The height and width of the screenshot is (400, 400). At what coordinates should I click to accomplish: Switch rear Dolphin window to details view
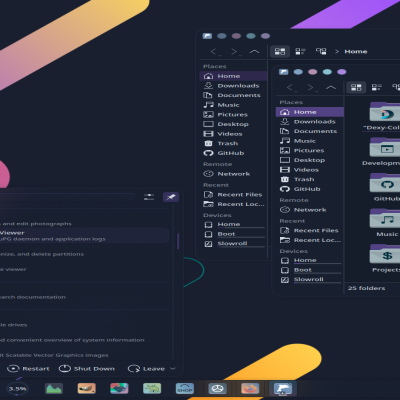[321, 51]
